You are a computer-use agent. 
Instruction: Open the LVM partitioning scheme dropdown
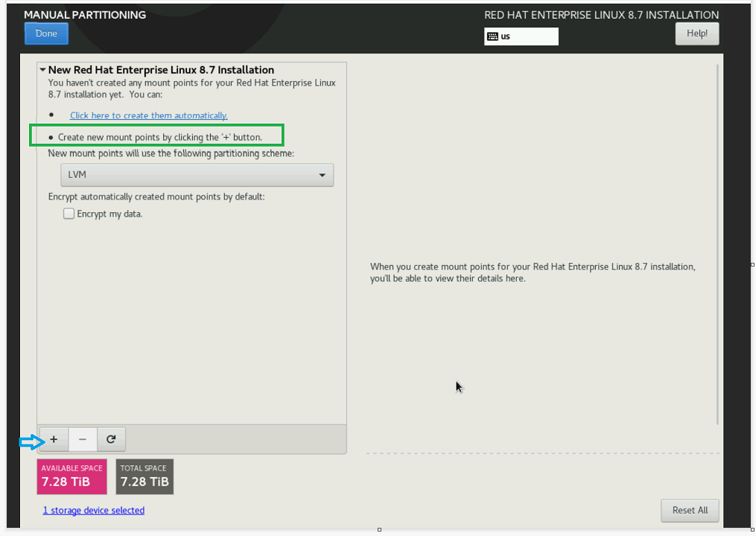[197, 175]
